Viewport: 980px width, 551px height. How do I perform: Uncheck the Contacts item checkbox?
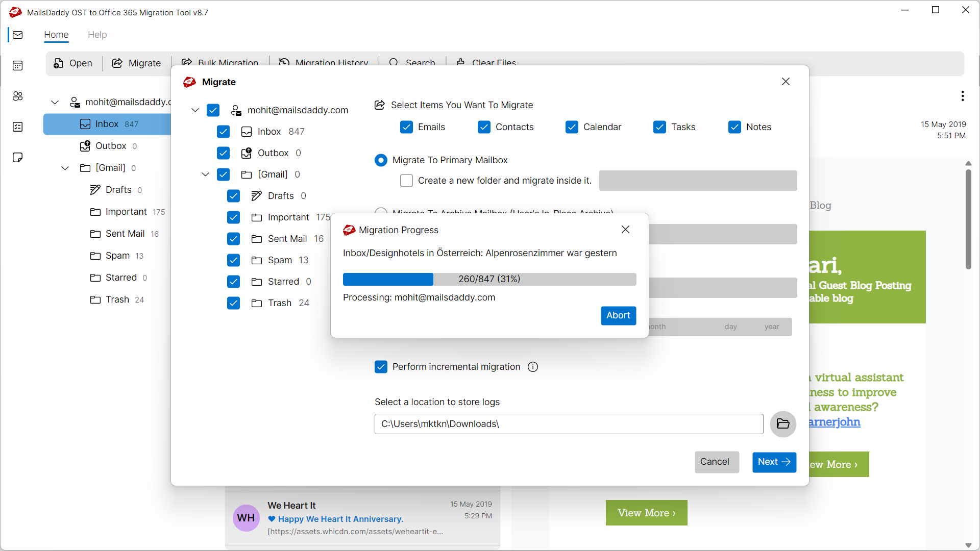click(484, 127)
